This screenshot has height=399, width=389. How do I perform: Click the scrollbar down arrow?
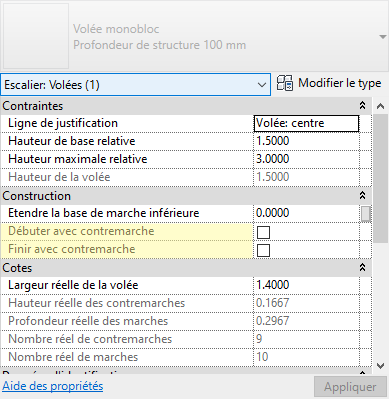(380, 366)
